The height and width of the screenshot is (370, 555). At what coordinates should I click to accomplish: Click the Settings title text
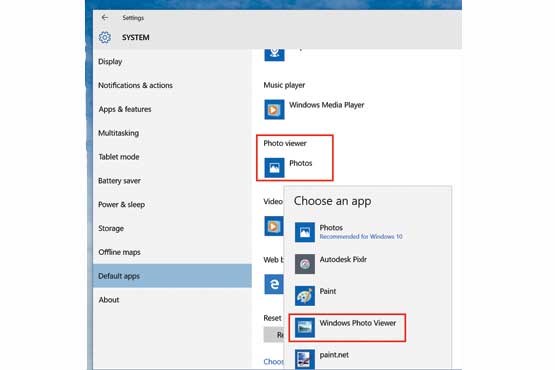pos(133,18)
